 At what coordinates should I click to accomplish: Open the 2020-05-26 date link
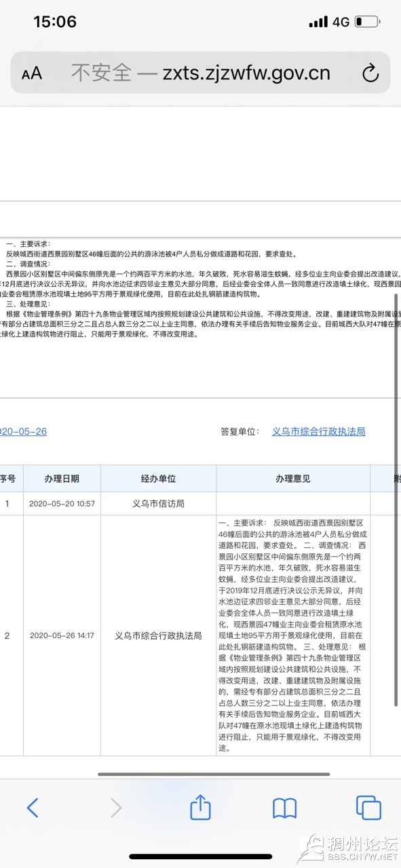click(x=23, y=431)
